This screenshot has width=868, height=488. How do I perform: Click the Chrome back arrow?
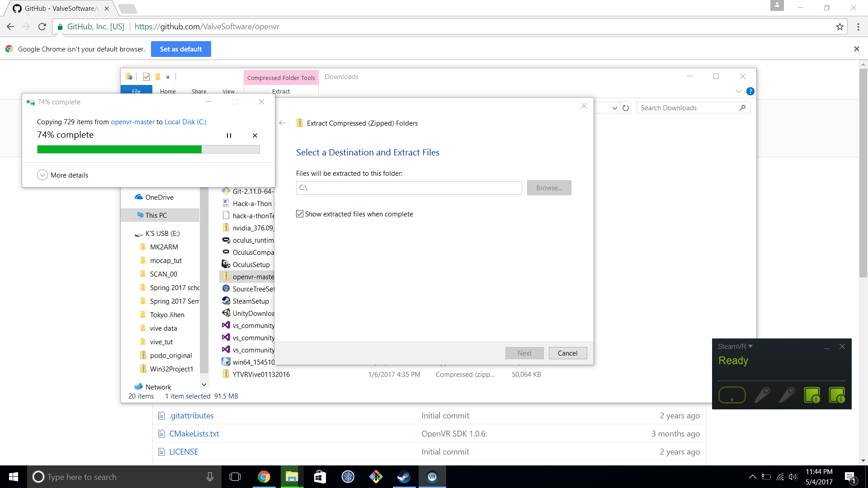click(10, 27)
